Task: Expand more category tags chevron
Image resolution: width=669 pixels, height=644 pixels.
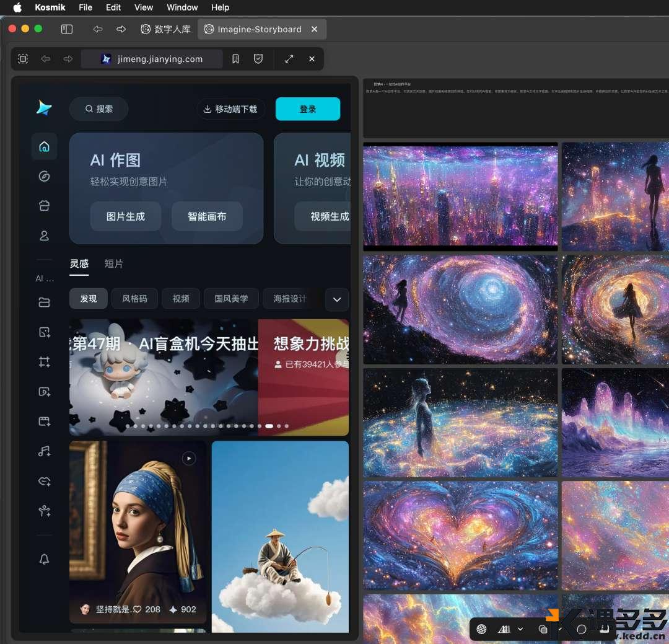Action: 336,299
